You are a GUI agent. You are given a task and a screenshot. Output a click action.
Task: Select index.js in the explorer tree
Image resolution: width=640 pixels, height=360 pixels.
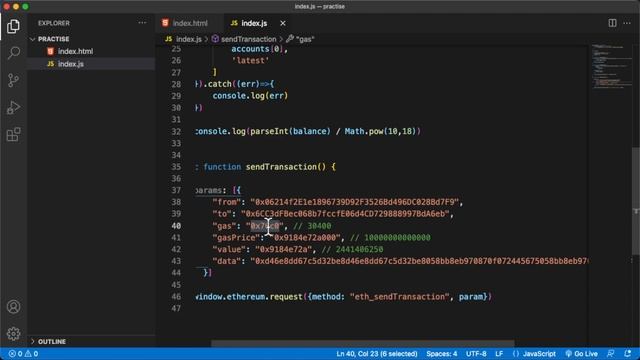[x=71, y=64]
